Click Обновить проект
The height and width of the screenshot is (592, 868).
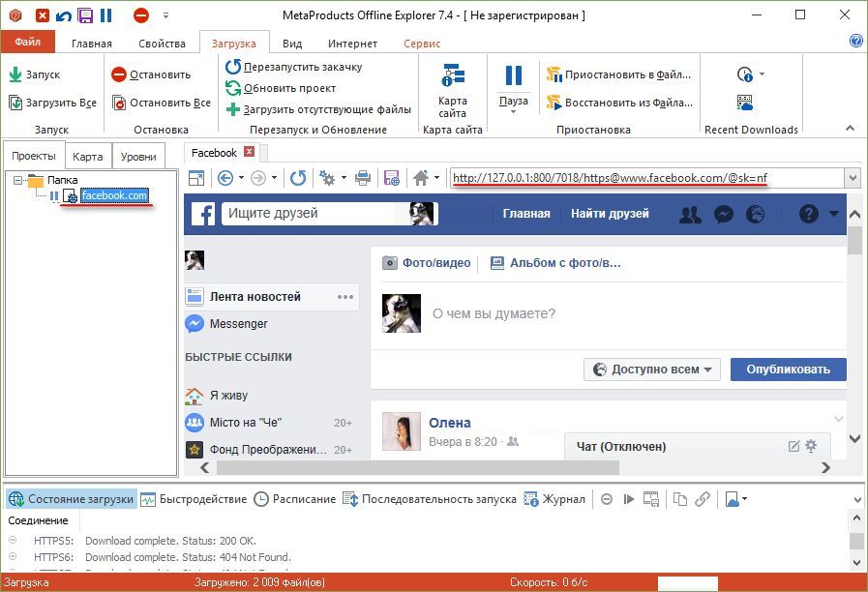pos(281,88)
